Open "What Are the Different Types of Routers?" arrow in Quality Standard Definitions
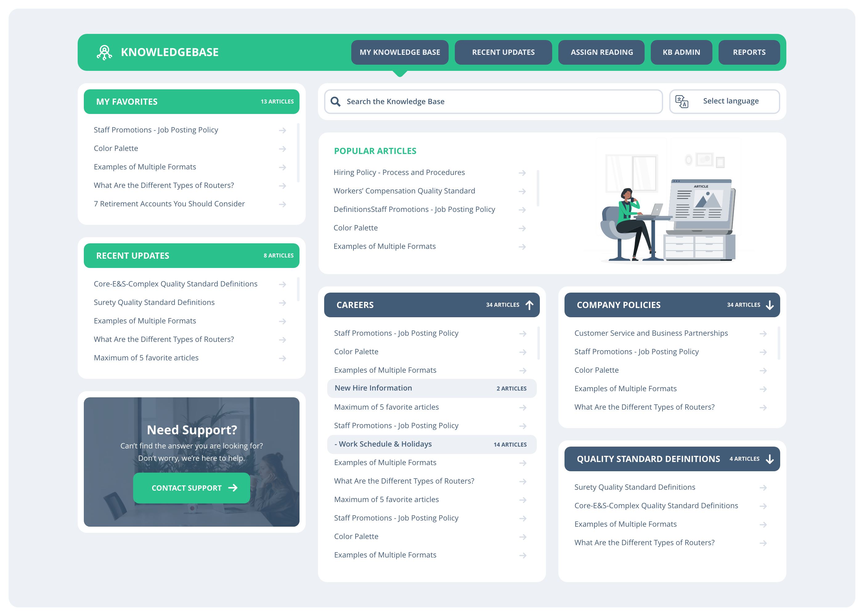The width and height of the screenshot is (864, 616). [x=763, y=543]
